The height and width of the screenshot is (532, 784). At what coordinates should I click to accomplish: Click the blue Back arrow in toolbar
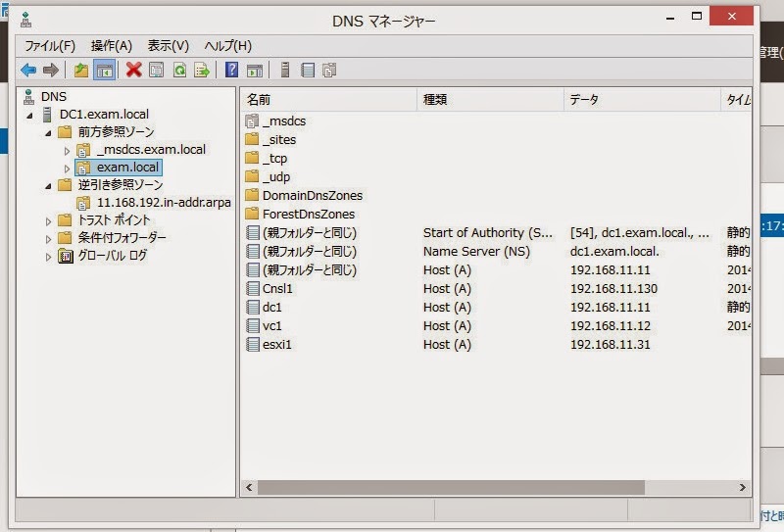pos(29,70)
